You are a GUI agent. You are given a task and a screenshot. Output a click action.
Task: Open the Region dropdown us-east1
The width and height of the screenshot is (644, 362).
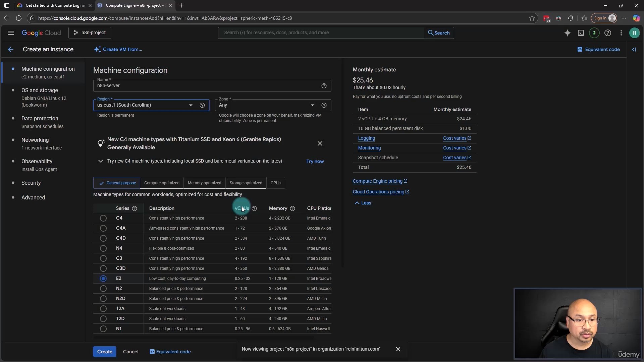tap(144, 105)
